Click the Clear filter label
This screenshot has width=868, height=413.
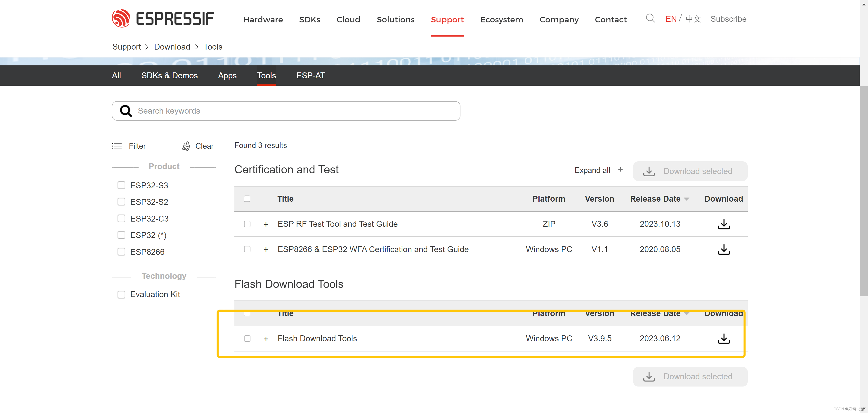[x=204, y=146]
